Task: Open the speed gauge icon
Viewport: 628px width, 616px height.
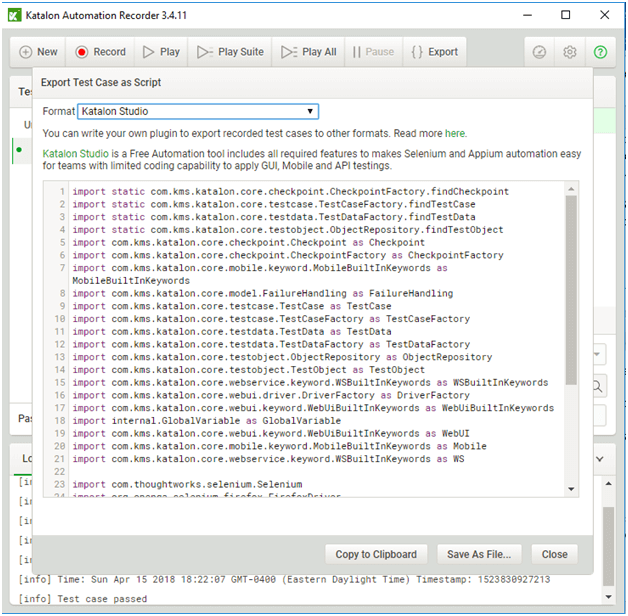Action: click(x=539, y=52)
